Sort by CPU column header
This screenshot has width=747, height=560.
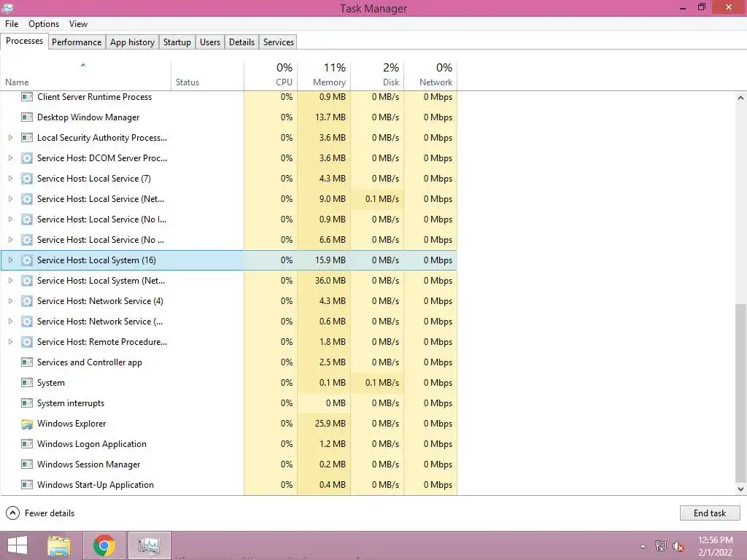[x=271, y=76]
